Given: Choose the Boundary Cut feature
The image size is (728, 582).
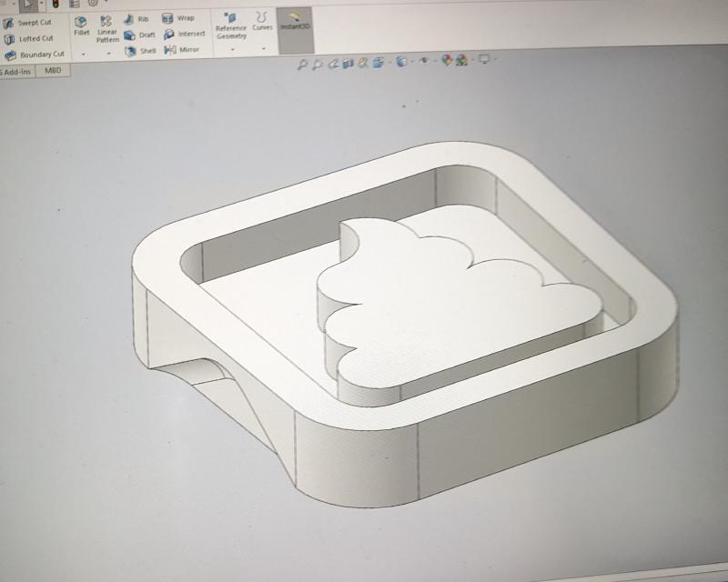Looking at the screenshot, I should tap(36, 55).
